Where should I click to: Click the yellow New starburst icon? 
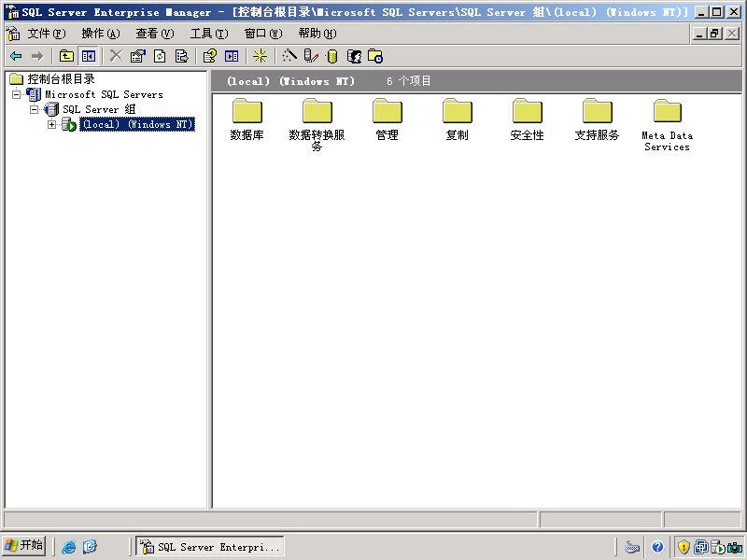(261, 56)
